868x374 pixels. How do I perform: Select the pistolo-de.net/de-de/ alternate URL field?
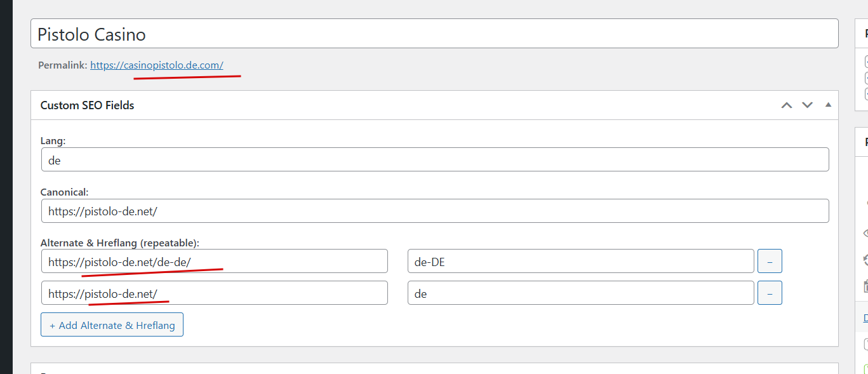[214, 261]
